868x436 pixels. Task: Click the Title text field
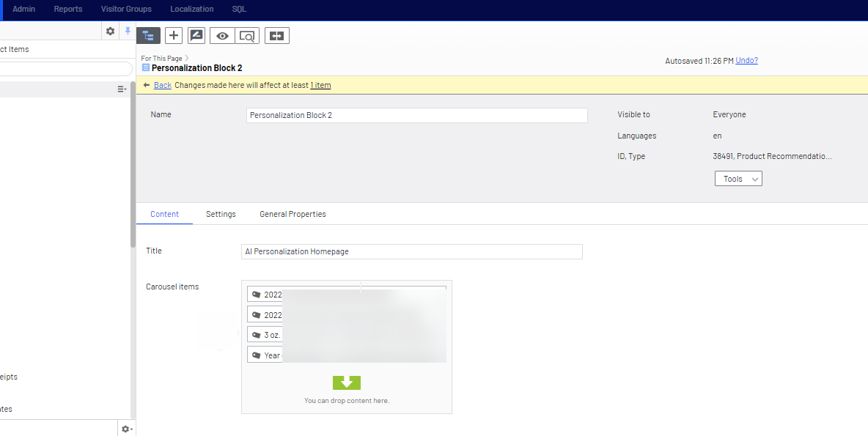point(411,251)
